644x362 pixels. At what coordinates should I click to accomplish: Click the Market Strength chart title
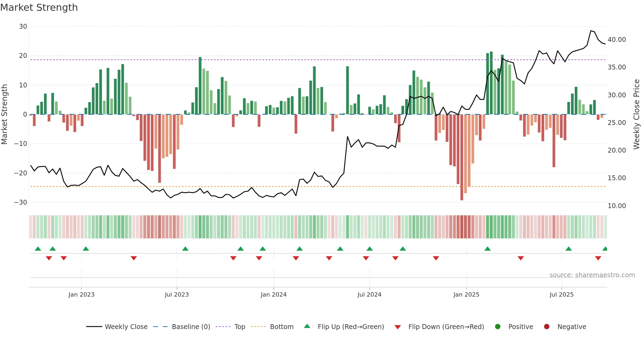tap(39, 8)
